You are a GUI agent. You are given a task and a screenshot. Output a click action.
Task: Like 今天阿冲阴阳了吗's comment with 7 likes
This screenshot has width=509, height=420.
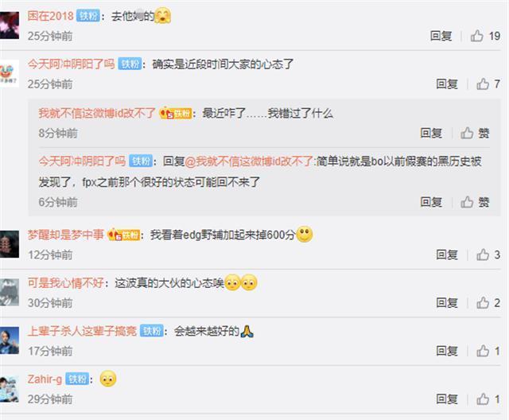[x=488, y=84]
